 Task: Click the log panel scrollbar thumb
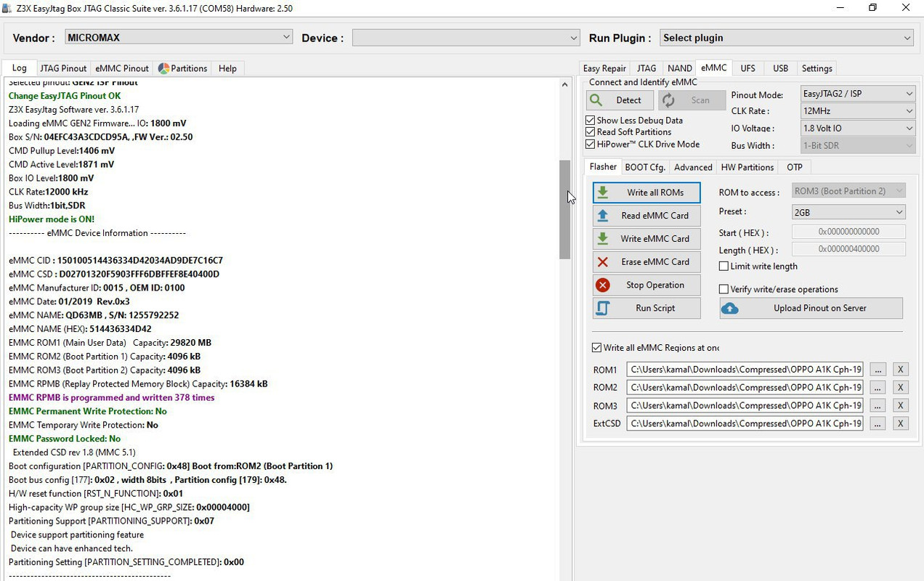pos(565,209)
